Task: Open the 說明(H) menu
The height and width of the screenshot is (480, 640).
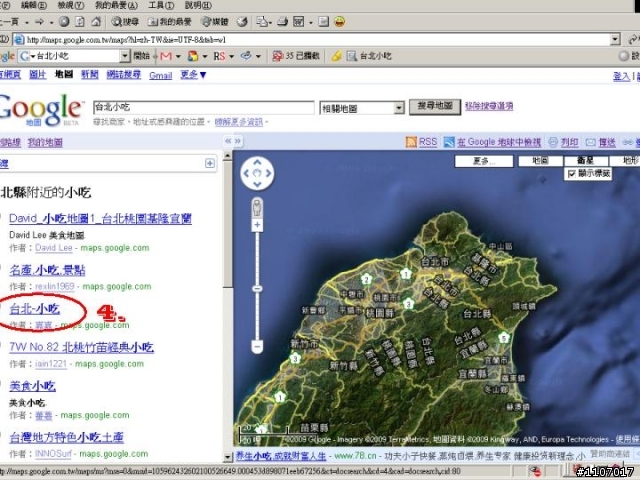Action: click(x=198, y=5)
